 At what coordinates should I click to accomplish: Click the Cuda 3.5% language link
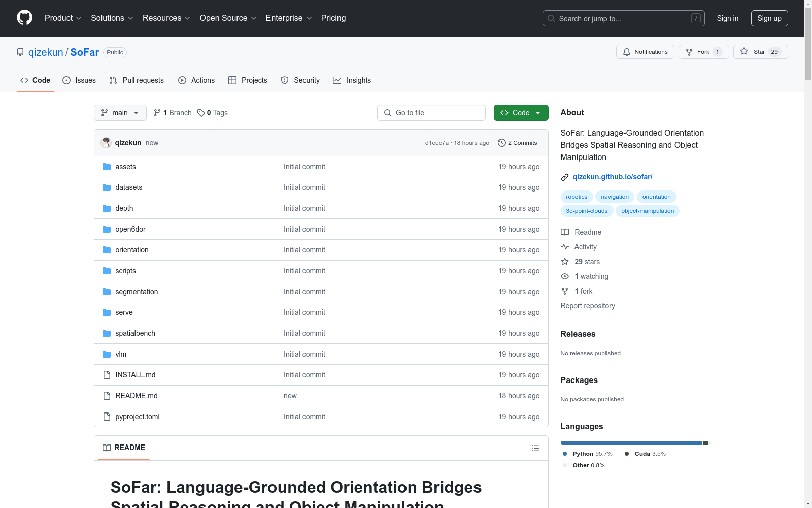pos(646,454)
